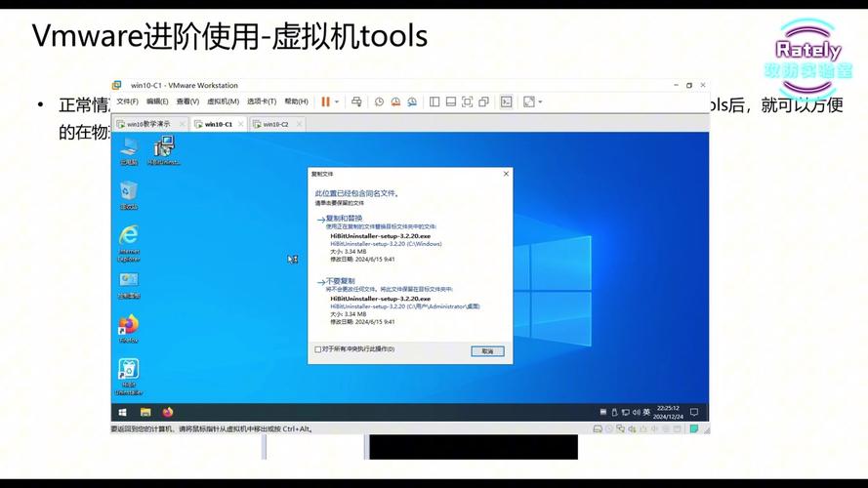Click the green message log icon in status bar
This screenshot has width=868, height=488.
pyautogui.click(x=693, y=429)
